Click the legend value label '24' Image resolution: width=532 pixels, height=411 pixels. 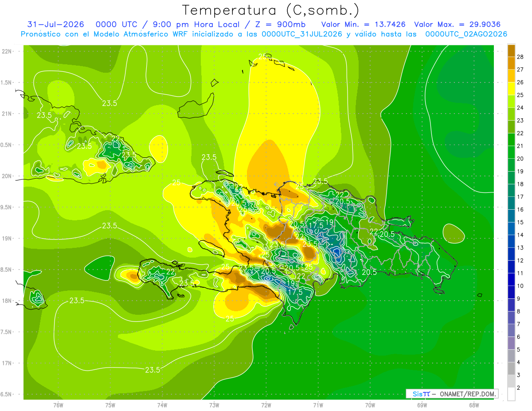[520, 108]
